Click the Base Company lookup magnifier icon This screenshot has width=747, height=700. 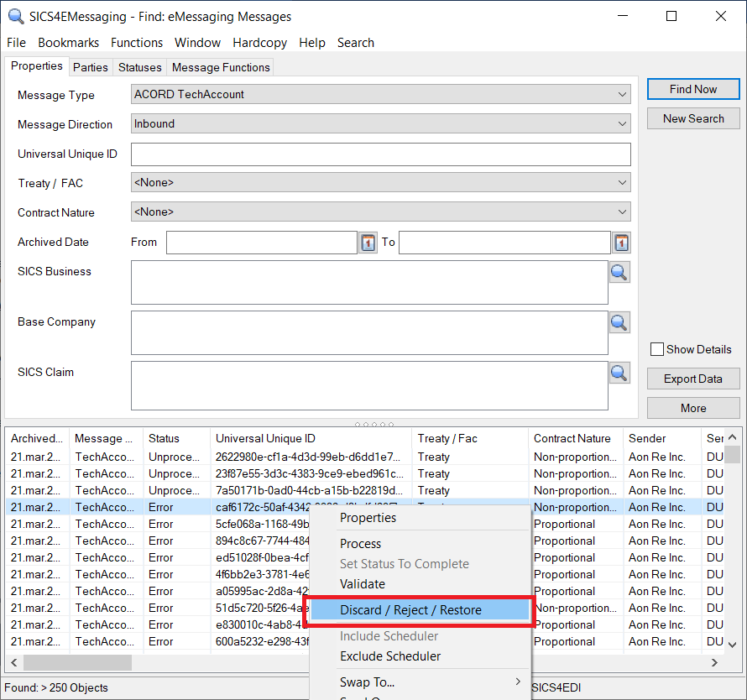(x=619, y=322)
